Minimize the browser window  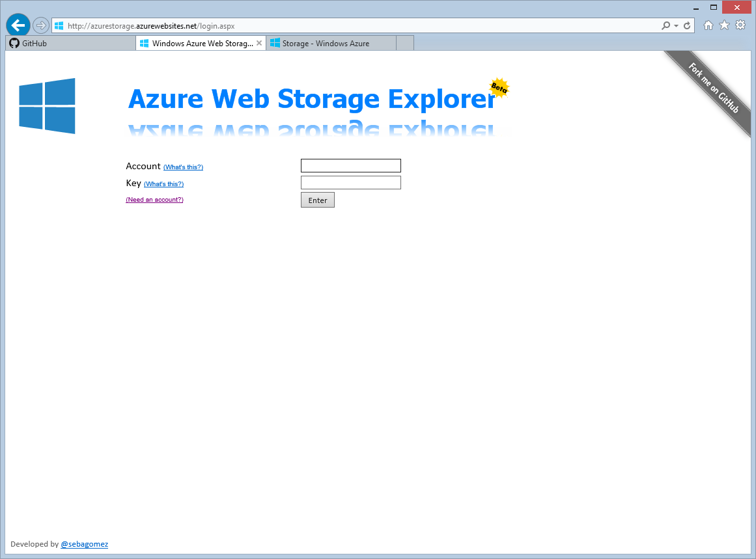coord(695,8)
